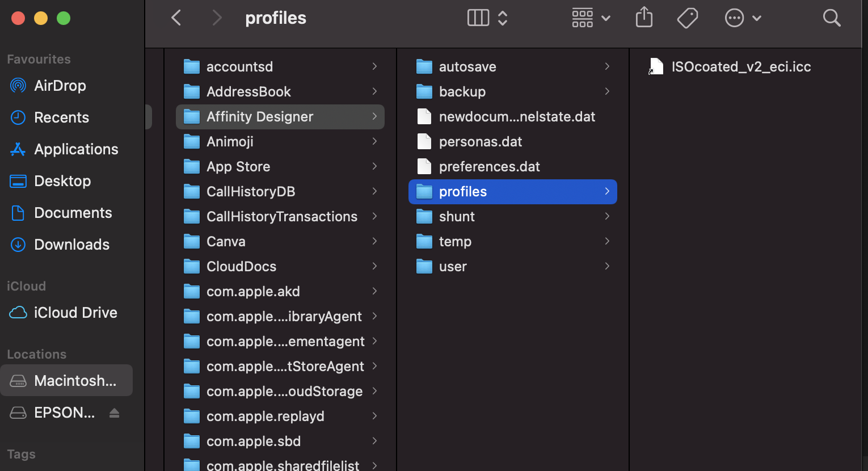Select the backup folder
Viewport: 868px width, 471px height.
tap(513, 92)
